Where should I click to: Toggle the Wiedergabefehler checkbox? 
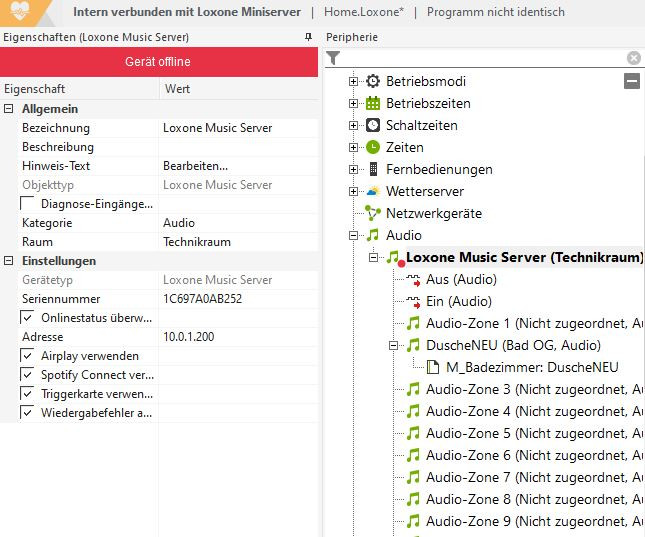(x=27, y=413)
